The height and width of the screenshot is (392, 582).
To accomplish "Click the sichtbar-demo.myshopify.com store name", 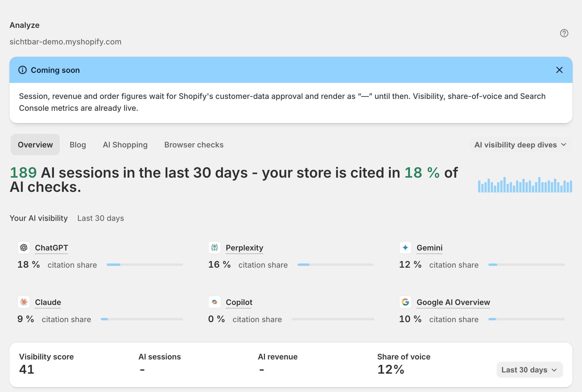I will (65, 42).
